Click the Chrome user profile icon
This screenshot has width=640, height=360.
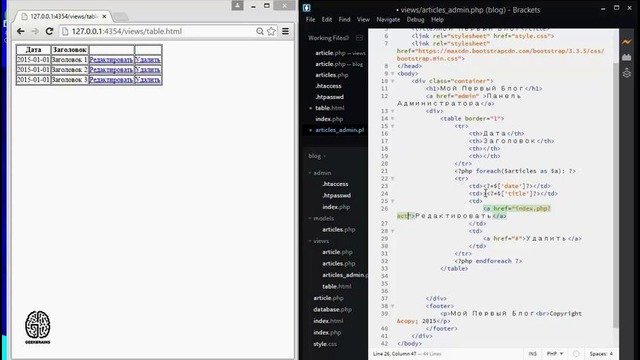(237, 5)
